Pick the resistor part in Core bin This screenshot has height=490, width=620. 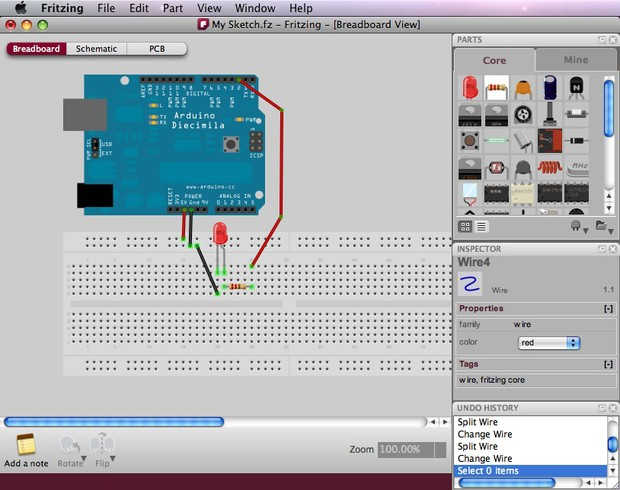pos(496,88)
